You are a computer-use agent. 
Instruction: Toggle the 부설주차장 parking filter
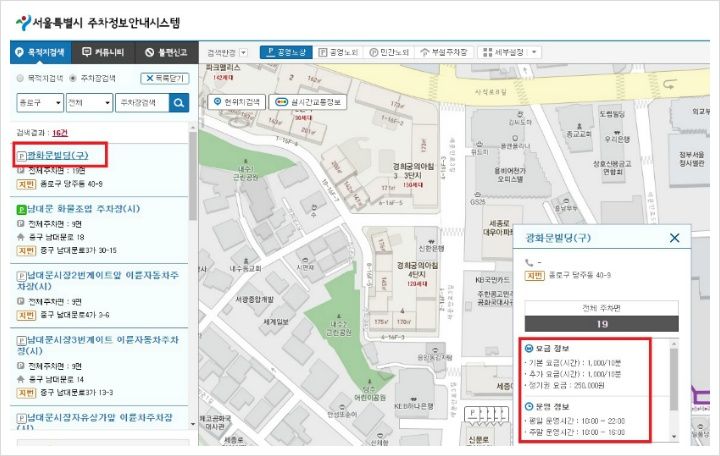point(444,52)
